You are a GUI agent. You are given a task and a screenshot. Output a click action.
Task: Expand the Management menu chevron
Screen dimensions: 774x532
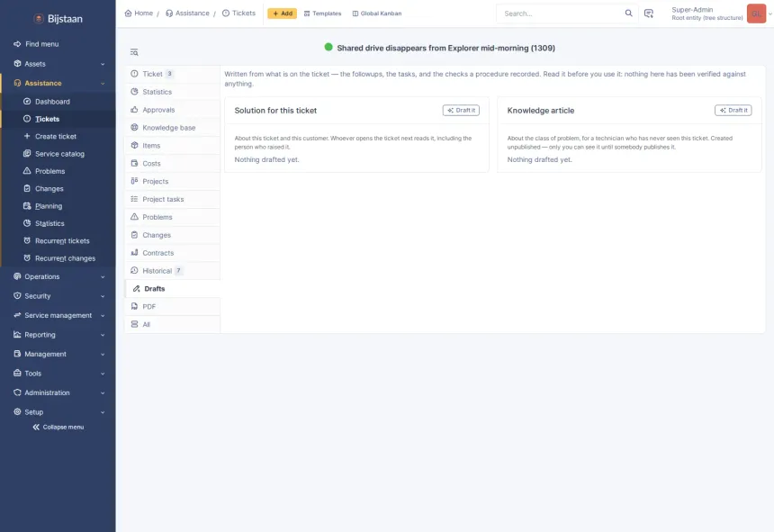coord(103,354)
